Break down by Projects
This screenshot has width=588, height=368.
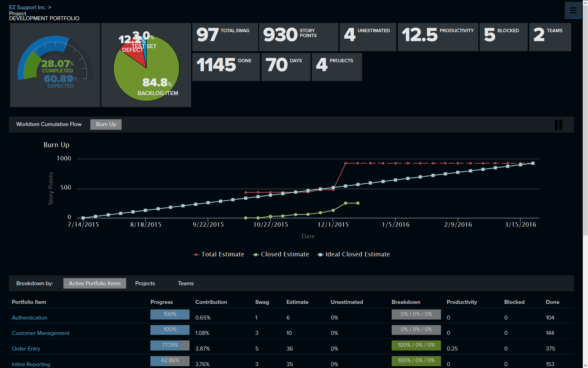[x=145, y=283]
